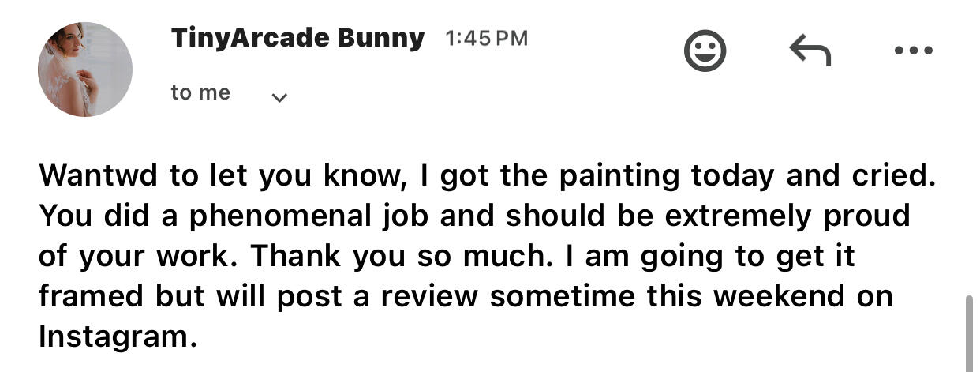Expand recipient details with the chevron arrow
The height and width of the screenshot is (372, 980).
coord(279,98)
